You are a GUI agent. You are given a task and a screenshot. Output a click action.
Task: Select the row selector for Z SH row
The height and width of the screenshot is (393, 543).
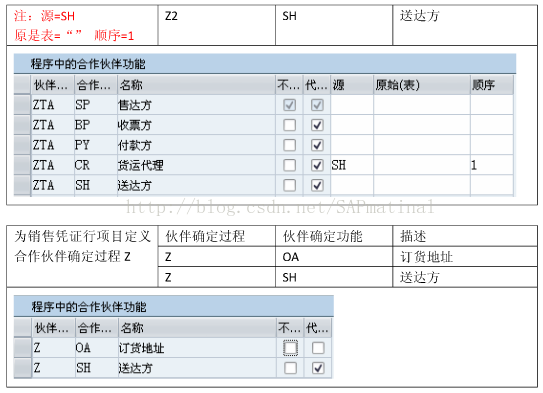click(x=23, y=368)
